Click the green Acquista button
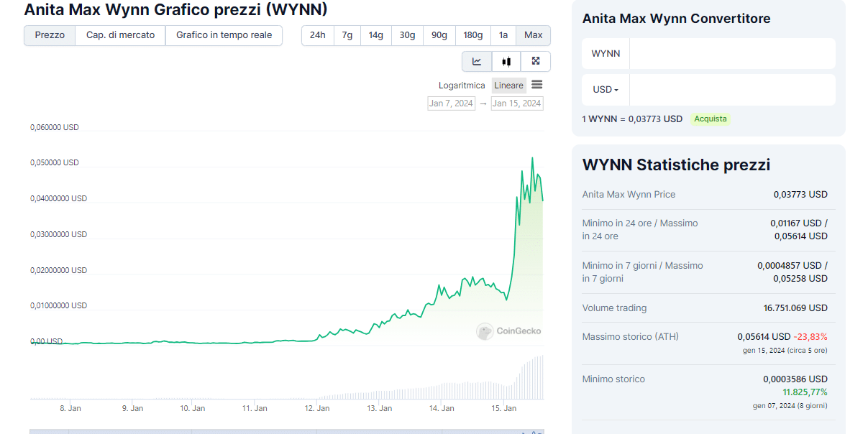Viewport: 868px width, 434px height. click(x=710, y=119)
